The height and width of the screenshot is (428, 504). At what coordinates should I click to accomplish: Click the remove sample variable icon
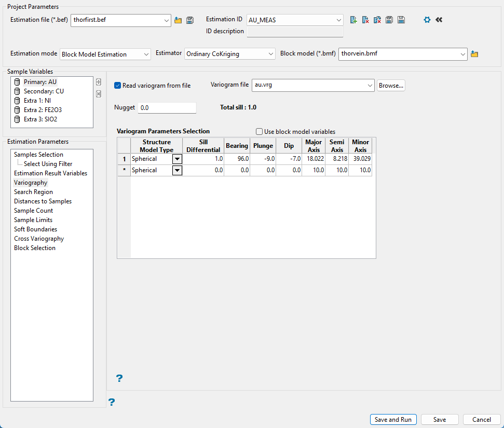(x=99, y=94)
